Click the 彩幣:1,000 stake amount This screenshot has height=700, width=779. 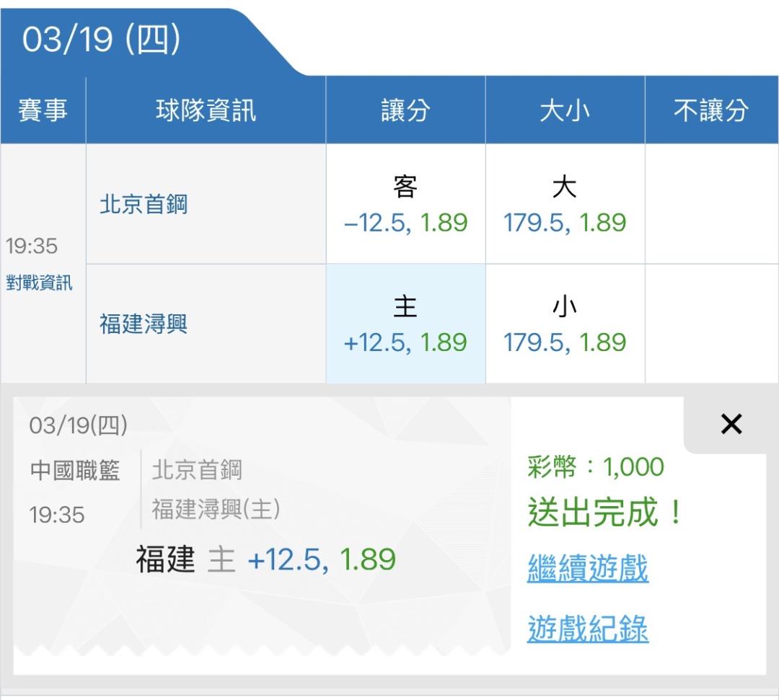[596, 467]
